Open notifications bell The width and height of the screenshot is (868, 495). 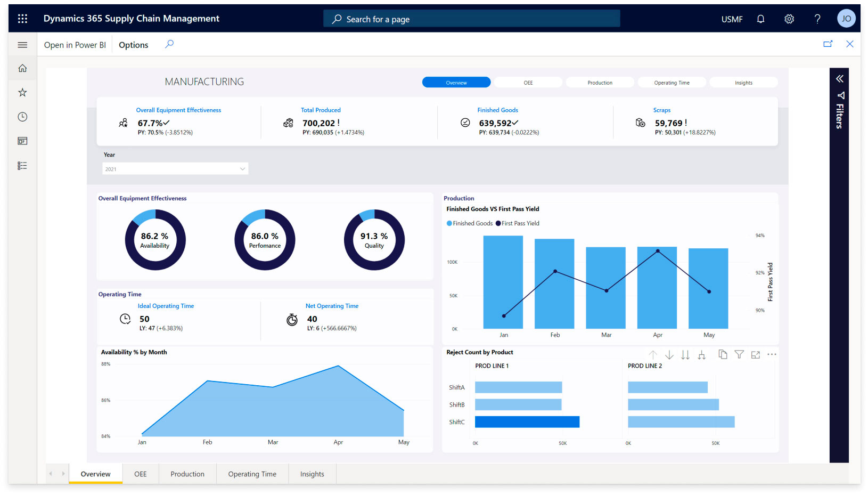pyautogui.click(x=760, y=19)
